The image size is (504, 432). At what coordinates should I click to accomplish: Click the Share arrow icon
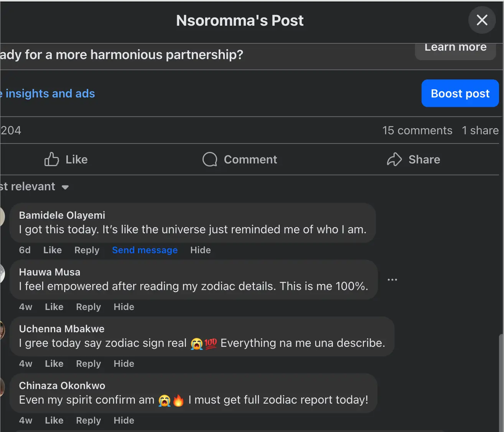[394, 159]
